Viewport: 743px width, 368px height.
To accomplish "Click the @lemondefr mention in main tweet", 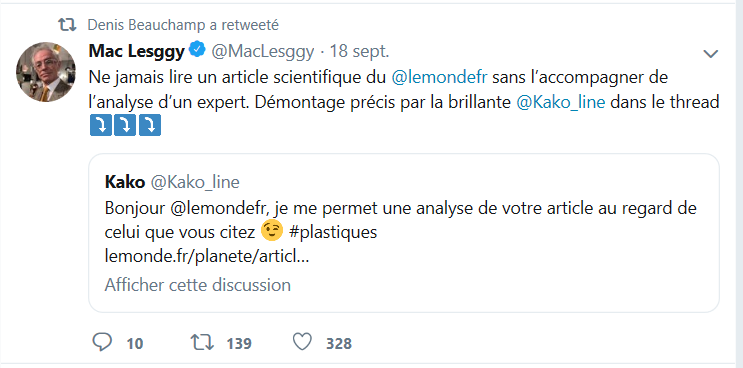I will (439, 77).
